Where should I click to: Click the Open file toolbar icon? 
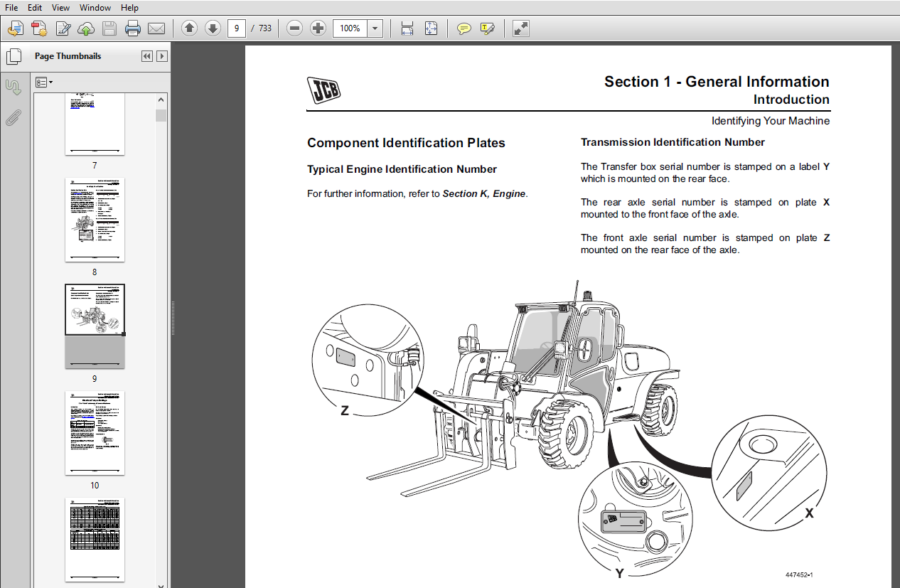pos(16,28)
